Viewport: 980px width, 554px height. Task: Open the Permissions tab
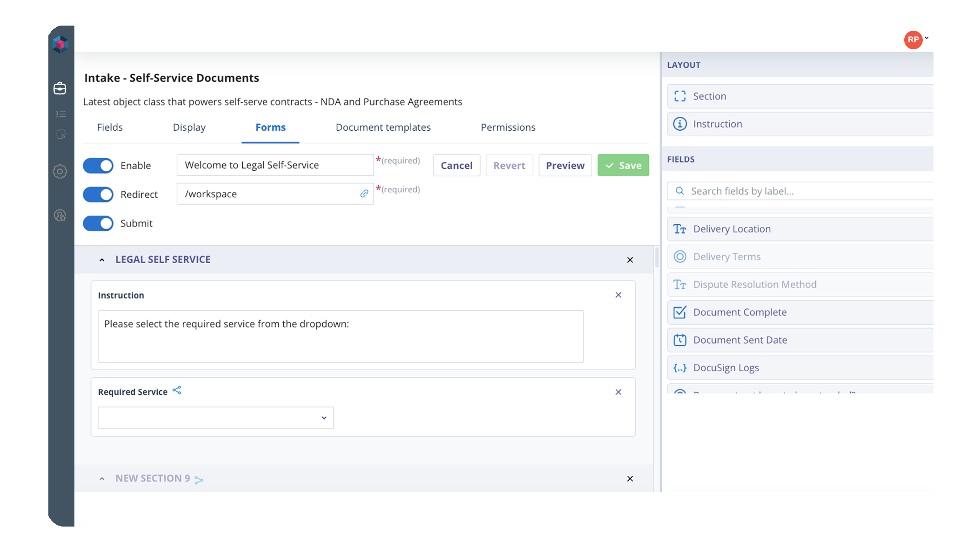pyautogui.click(x=508, y=127)
